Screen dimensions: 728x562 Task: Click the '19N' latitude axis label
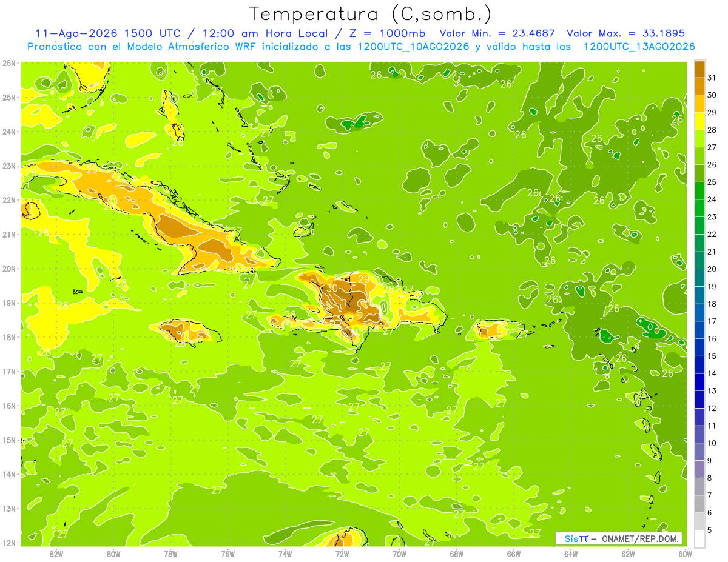tap(9, 303)
